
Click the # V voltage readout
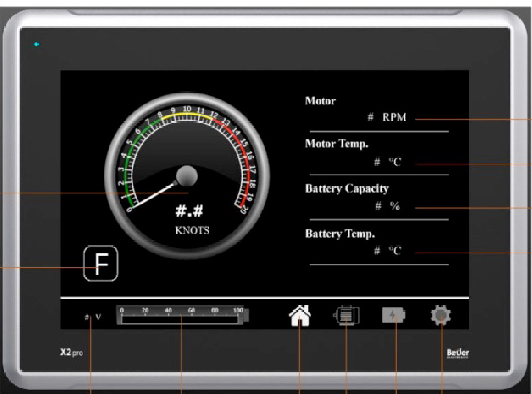93,317
